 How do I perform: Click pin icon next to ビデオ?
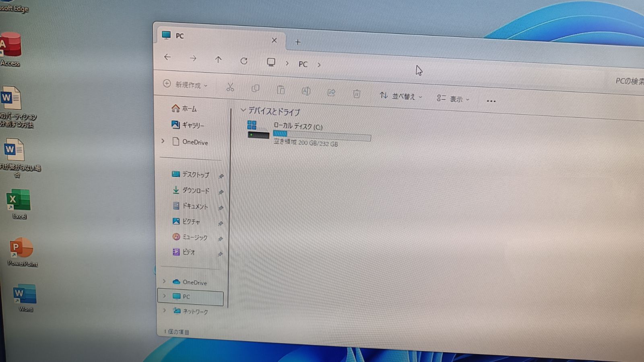tap(220, 254)
